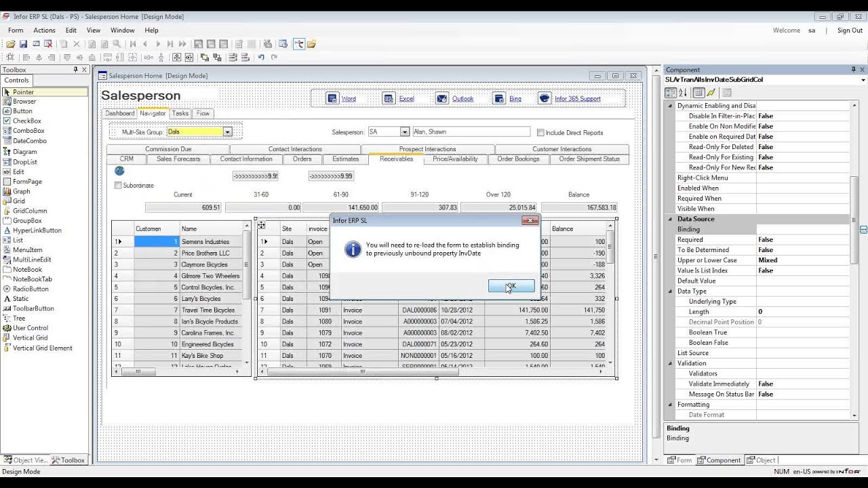Toggle the Subordinate checkbox
Image resolution: width=868 pixels, height=488 pixels.
click(118, 185)
